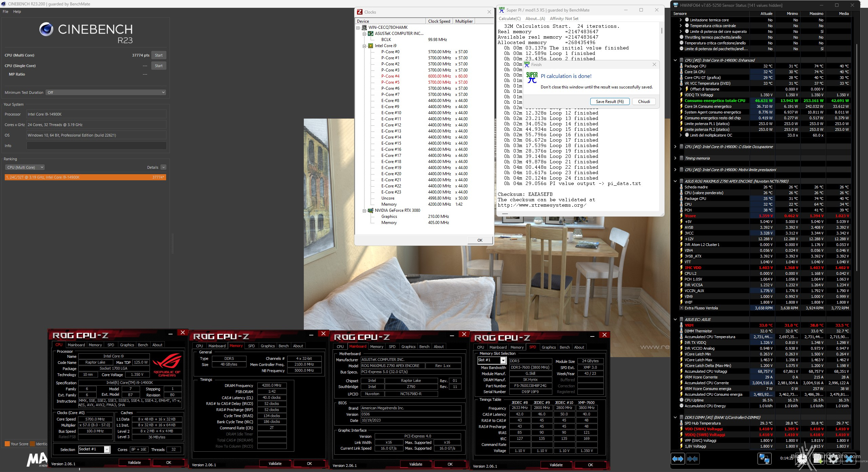Click HWiNFO64 title bar app icon
The image size is (868, 472).
click(x=676, y=5)
